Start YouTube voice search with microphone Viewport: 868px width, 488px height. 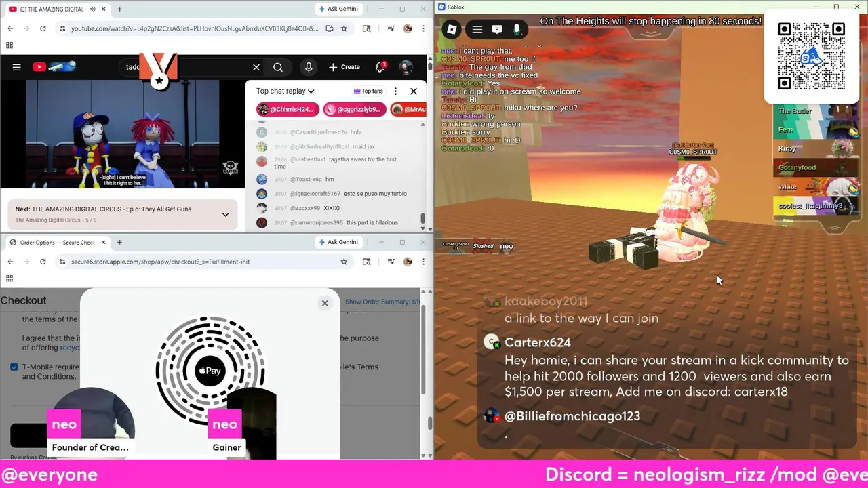click(309, 67)
